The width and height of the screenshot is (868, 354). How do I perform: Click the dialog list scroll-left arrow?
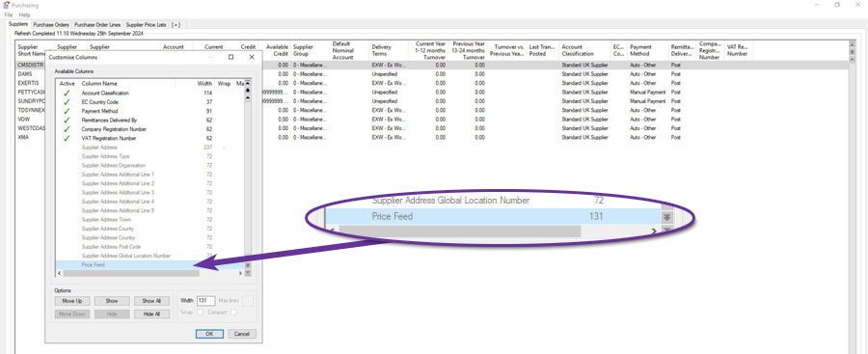[x=59, y=273]
